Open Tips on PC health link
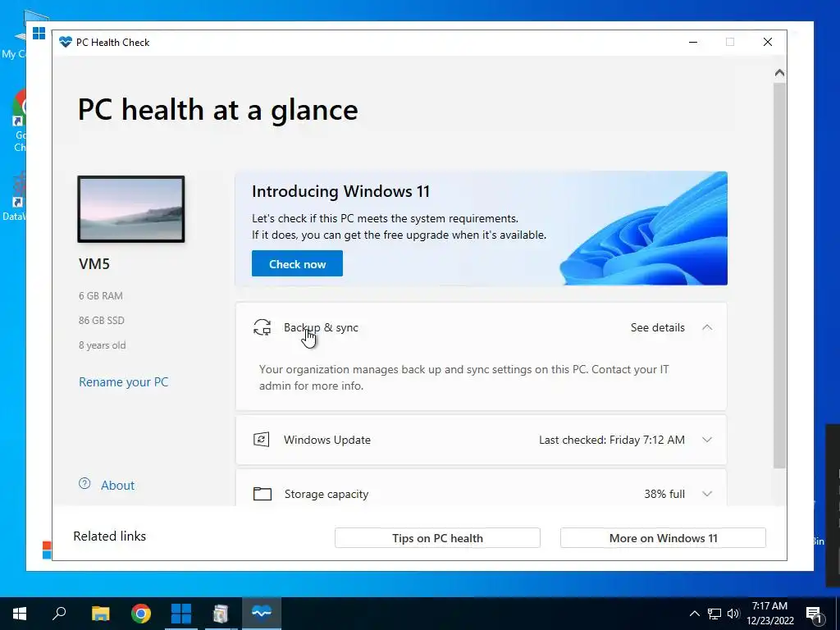This screenshot has width=840, height=630. (x=437, y=538)
